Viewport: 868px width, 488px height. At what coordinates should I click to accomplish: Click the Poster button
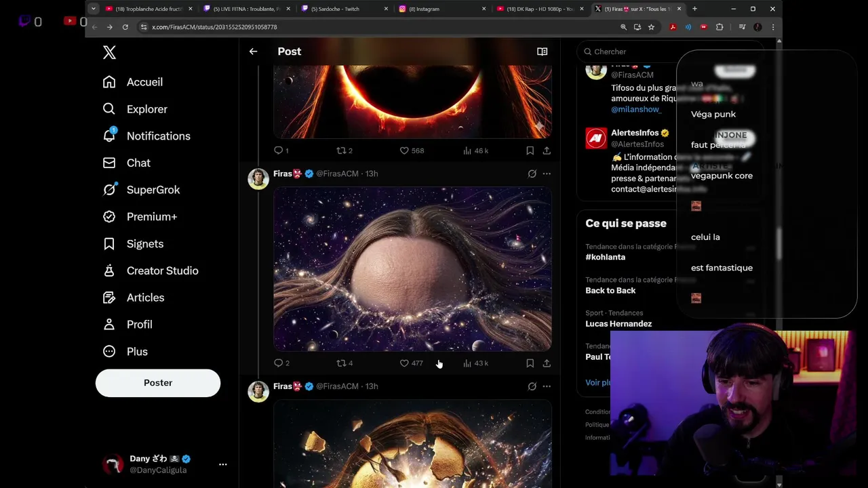click(x=158, y=383)
